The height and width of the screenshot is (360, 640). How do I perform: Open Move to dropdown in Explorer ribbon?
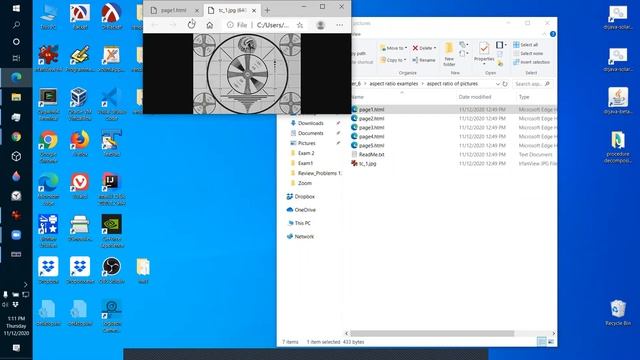tap(393, 48)
